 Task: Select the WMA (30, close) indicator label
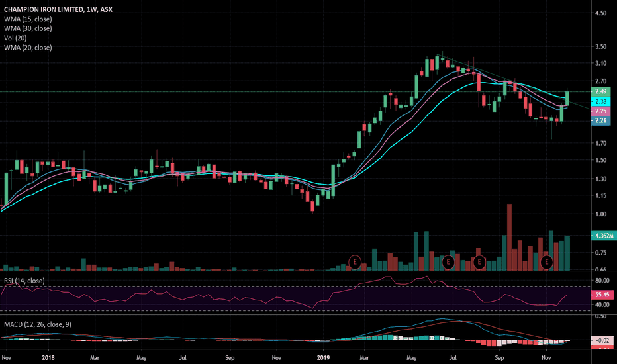click(28, 28)
